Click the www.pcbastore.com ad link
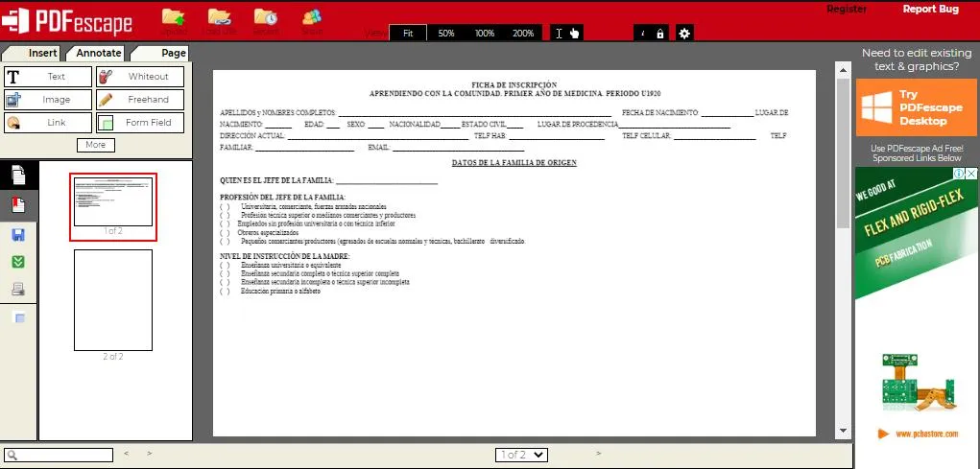 926,434
